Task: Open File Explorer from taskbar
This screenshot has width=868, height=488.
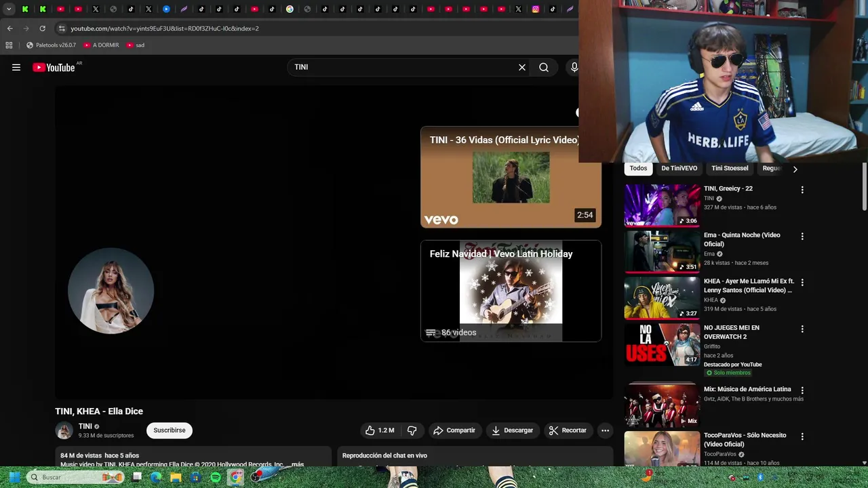Action: tap(176, 477)
